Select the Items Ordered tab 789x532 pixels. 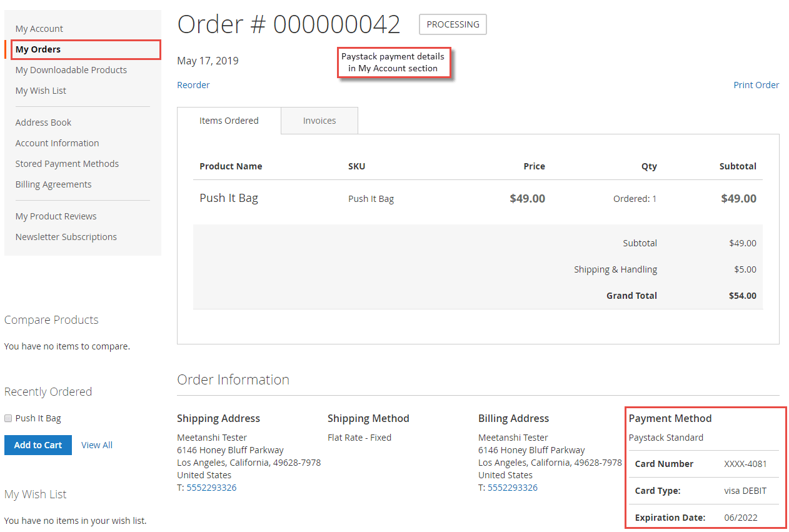coord(229,120)
